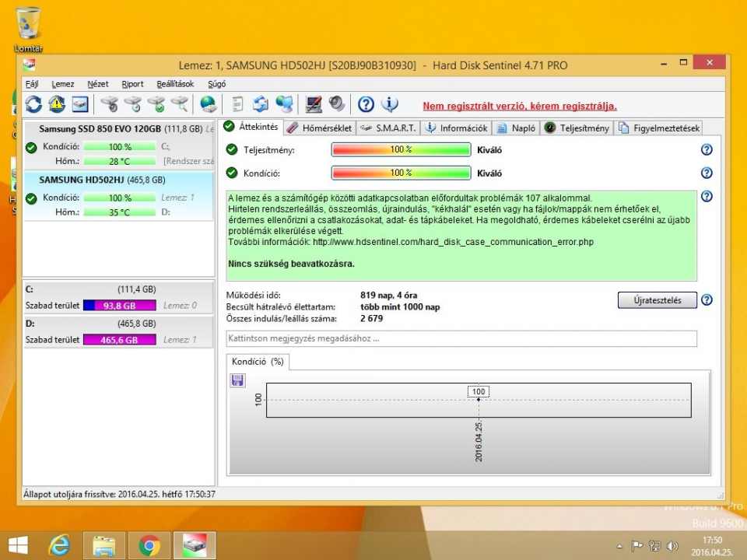Select the Kondíció (%) chart tab
The width and height of the screenshot is (747, 560).
(x=258, y=362)
